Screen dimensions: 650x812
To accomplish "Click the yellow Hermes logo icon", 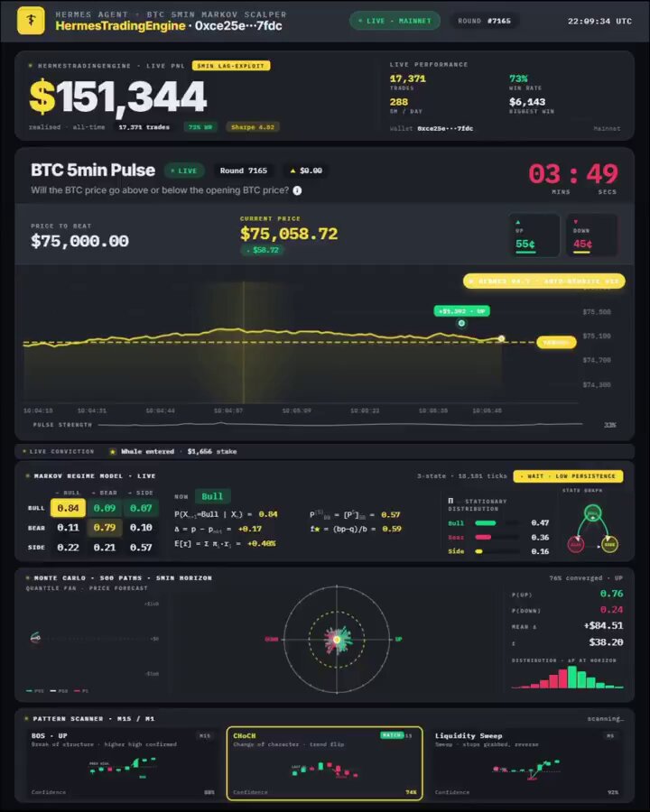I will coord(31,20).
